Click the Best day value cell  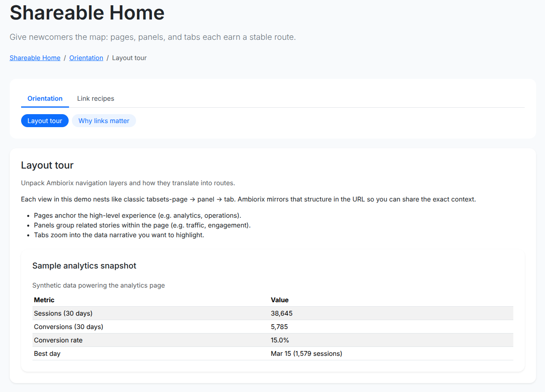pos(306,354)
